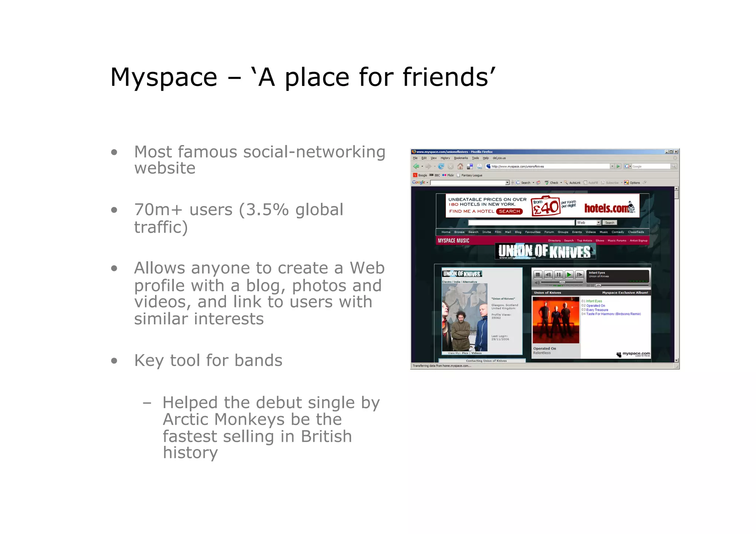The image size is (756, 534).
Task: Click the browser address bar URL
Action: (x=548, y=166)
